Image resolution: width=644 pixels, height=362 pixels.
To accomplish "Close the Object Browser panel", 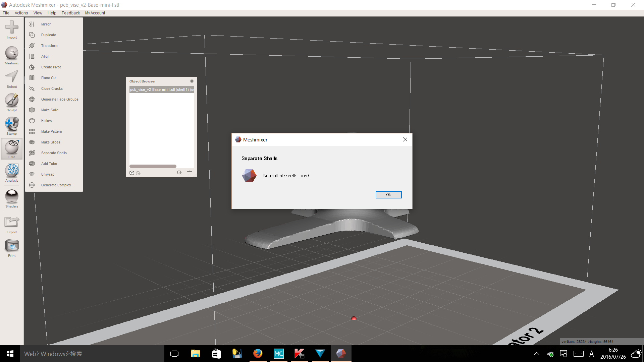I will coord(192,81).
